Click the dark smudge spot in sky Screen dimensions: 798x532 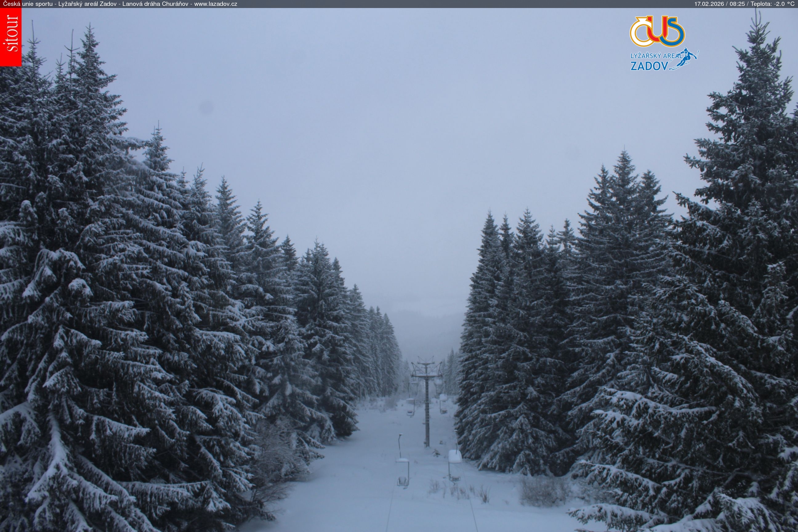point(207,108)
